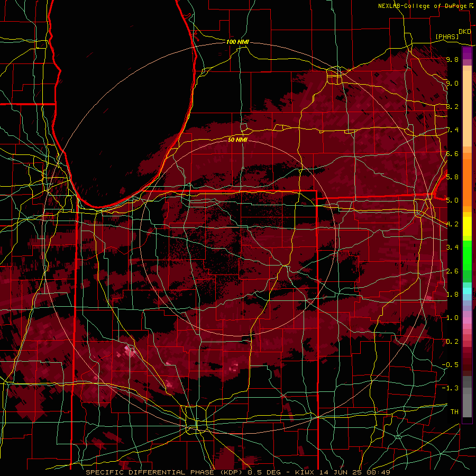Click the 50 NMI range ring label
This screenshot has height=476, width=476.
237,140
